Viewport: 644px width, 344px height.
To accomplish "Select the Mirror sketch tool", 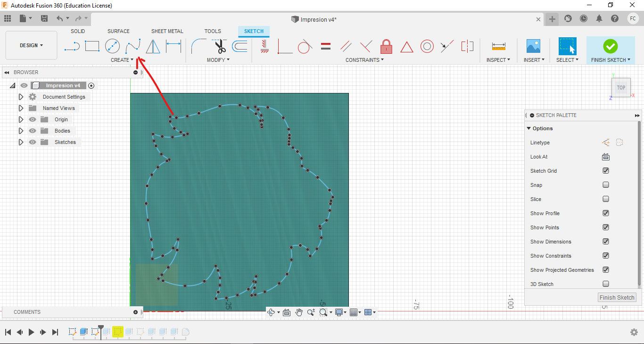I will point(153,46).
